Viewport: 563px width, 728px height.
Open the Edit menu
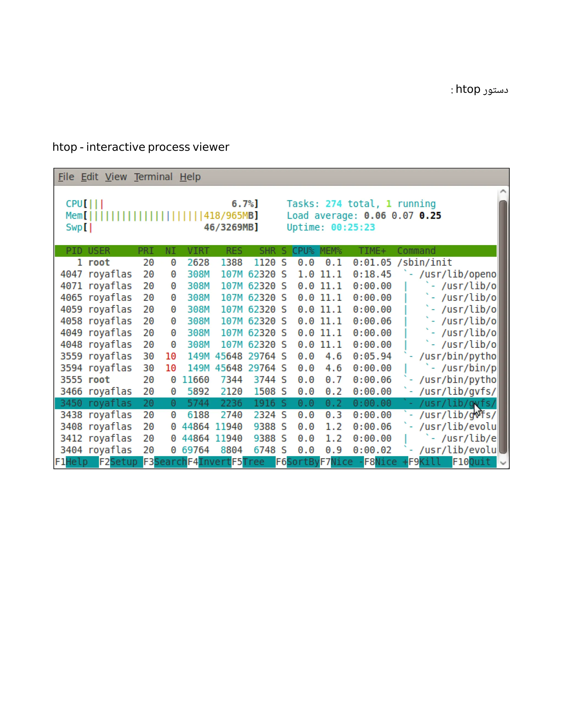pos(90,177)
